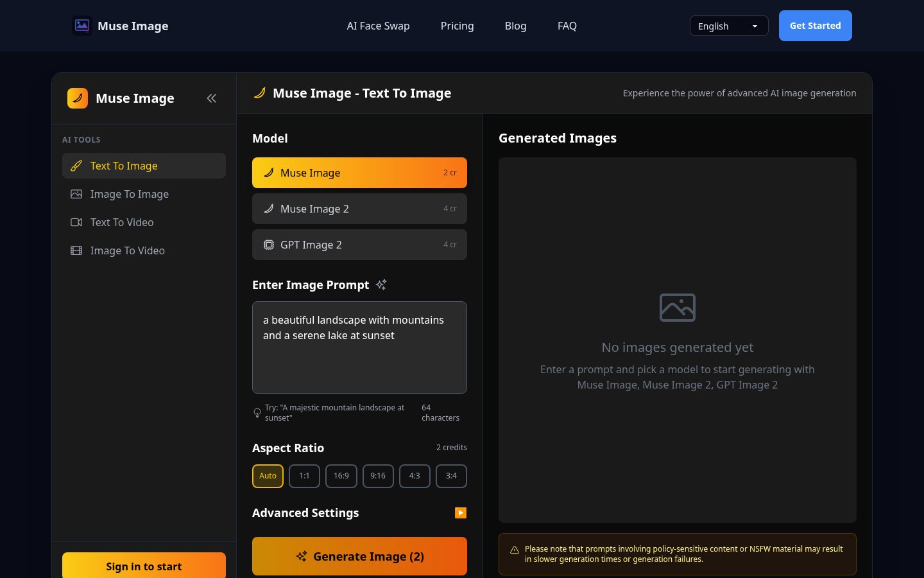Choose the 1:1 aspect ratio
This screenshot has width=924, height=578.
(x=304, y=476)
